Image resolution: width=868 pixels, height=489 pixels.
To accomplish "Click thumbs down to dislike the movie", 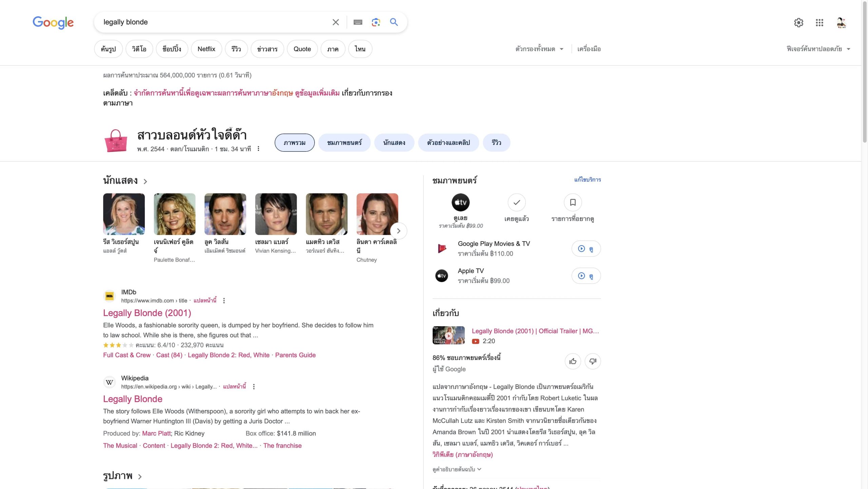I will pyautogui.click(x=592, y=361).
